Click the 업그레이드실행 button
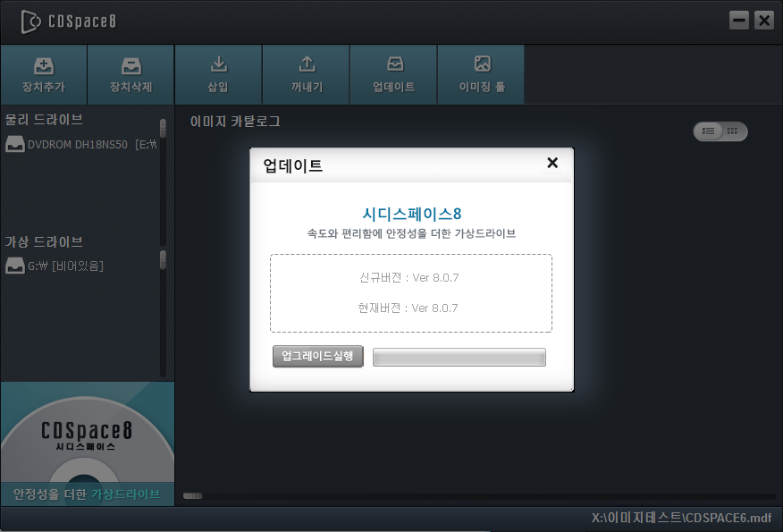 [317, 356]
